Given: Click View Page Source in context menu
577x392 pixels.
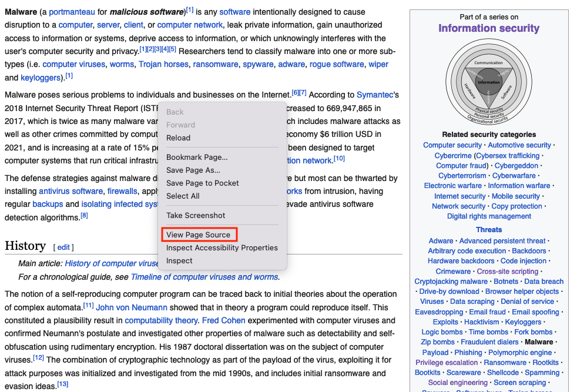Looking at the screenshot, I should 198,235.
